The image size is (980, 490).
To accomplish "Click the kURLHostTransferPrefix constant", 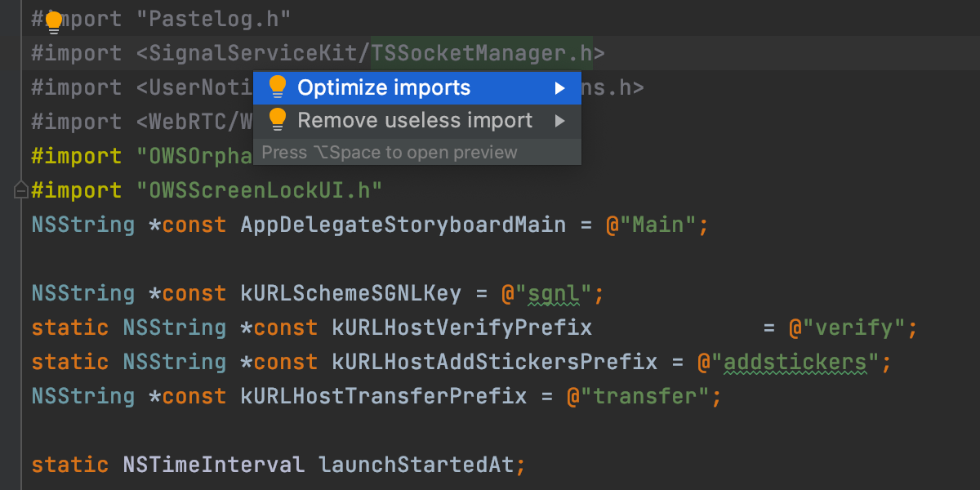I will (383, 396).
